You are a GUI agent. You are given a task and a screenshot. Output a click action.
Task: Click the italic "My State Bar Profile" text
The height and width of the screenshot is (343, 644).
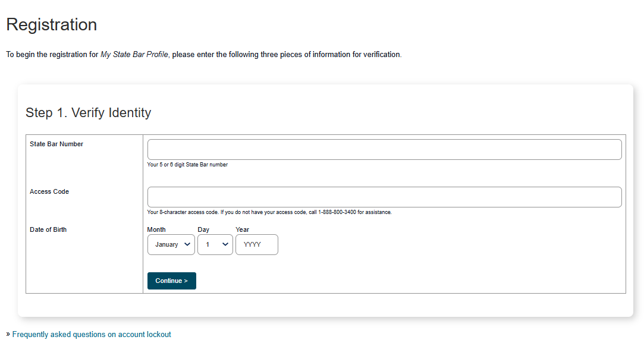[134, 55]
